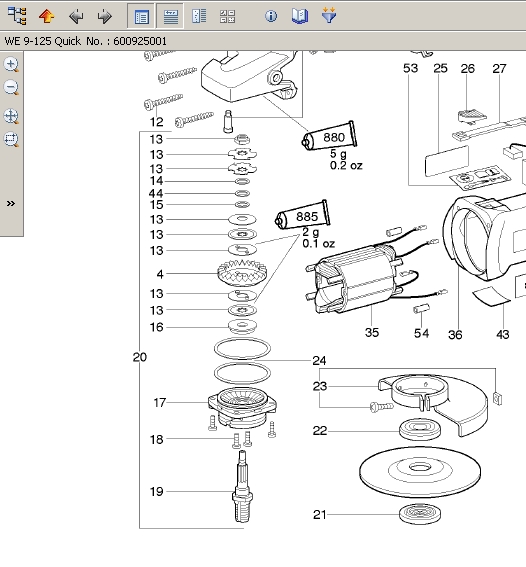The image size is (526, 567).
Task: Select part number 22 flange label
Action: 320,431
